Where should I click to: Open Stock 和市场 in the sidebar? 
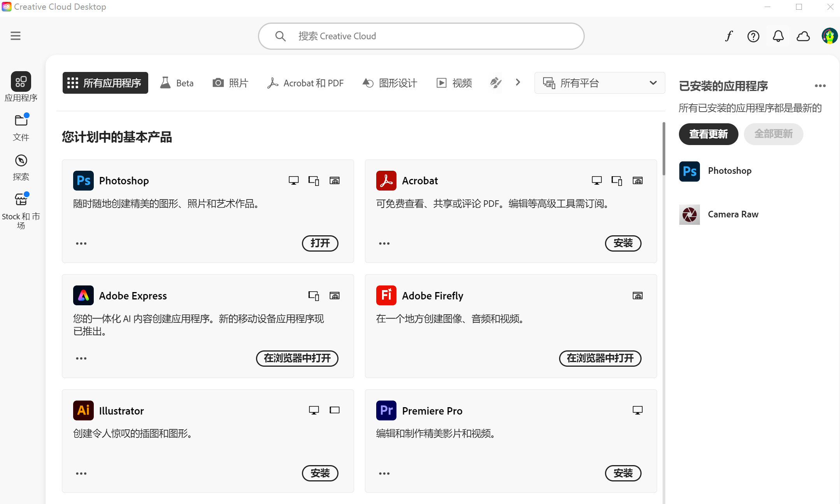pyautogui.click(x=21, y=211)
